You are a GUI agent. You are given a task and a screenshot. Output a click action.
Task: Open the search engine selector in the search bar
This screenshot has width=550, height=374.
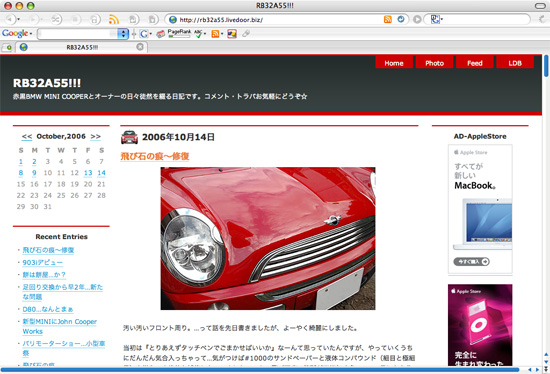click(x=436, y=19)
